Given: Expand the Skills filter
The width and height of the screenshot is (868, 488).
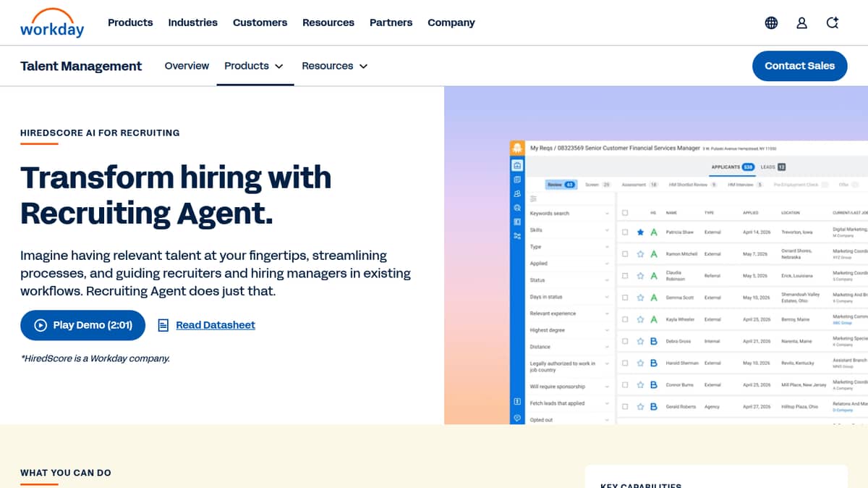Looking at the screenshot, I should coord(570,230).
